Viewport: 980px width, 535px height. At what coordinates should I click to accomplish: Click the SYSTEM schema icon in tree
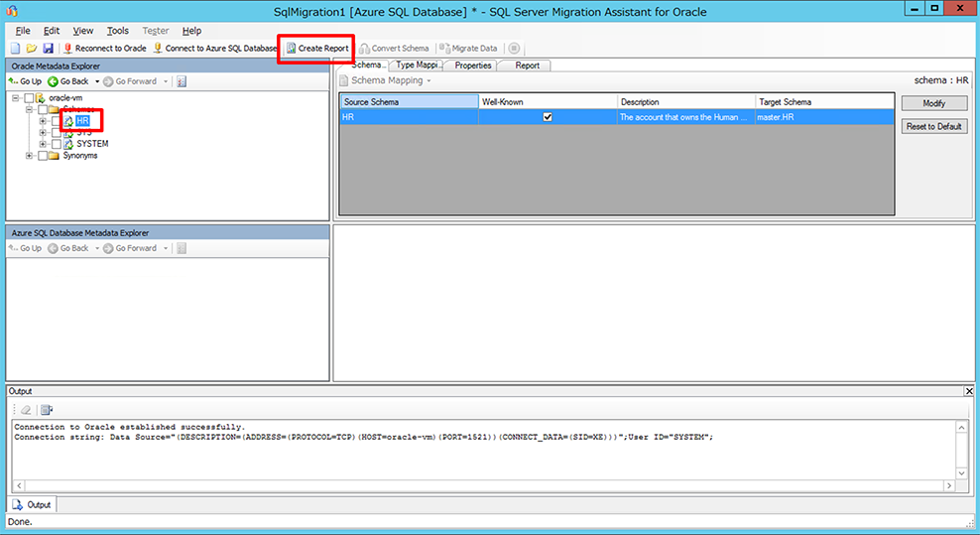click(68, 144)
